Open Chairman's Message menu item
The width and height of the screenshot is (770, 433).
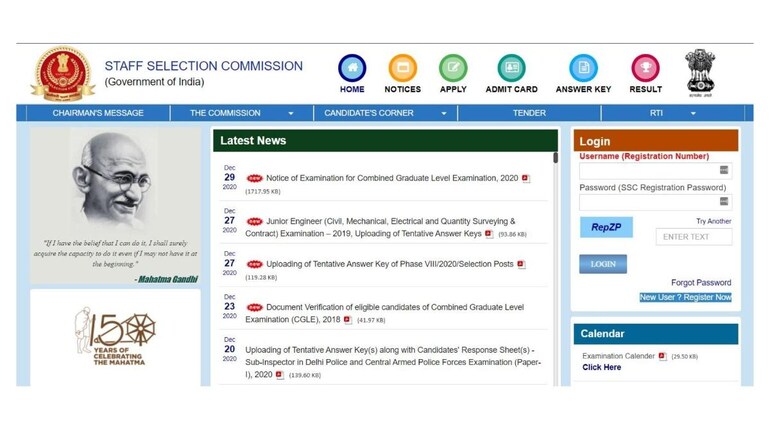[98, 113]
